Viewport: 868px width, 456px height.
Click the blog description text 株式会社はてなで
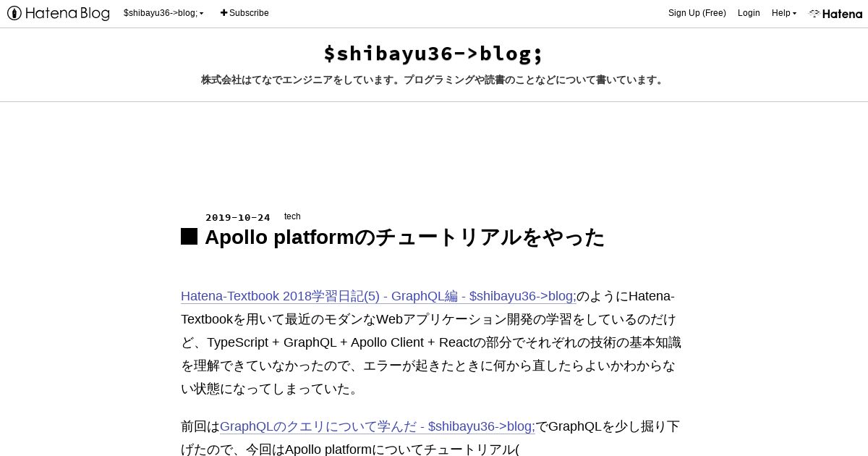click(x=433, y=80)
